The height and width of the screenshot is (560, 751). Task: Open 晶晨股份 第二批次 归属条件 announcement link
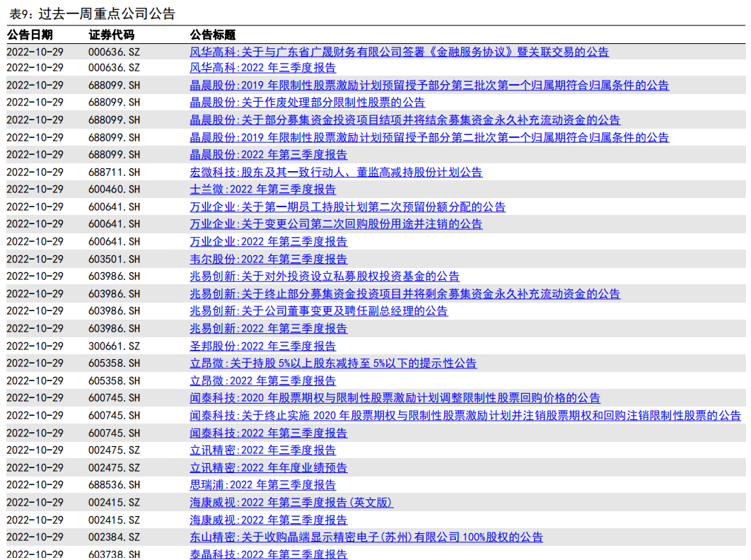429,137
